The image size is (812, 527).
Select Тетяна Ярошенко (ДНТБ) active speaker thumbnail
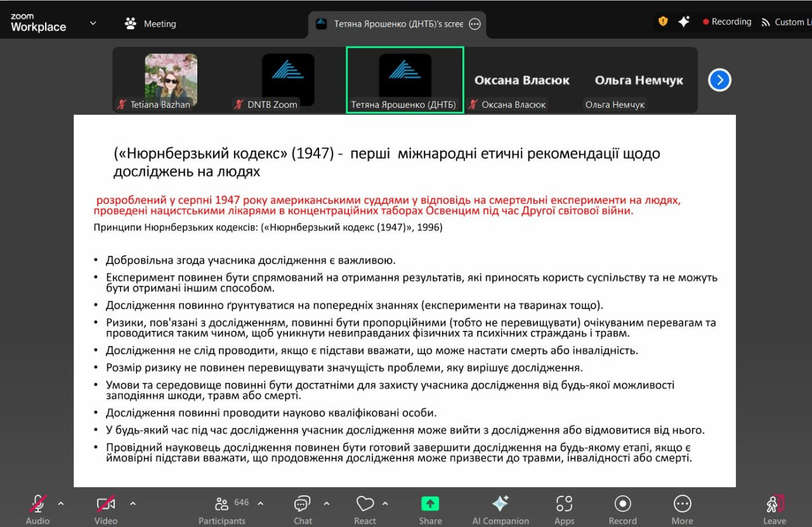[x=405, y=80]
